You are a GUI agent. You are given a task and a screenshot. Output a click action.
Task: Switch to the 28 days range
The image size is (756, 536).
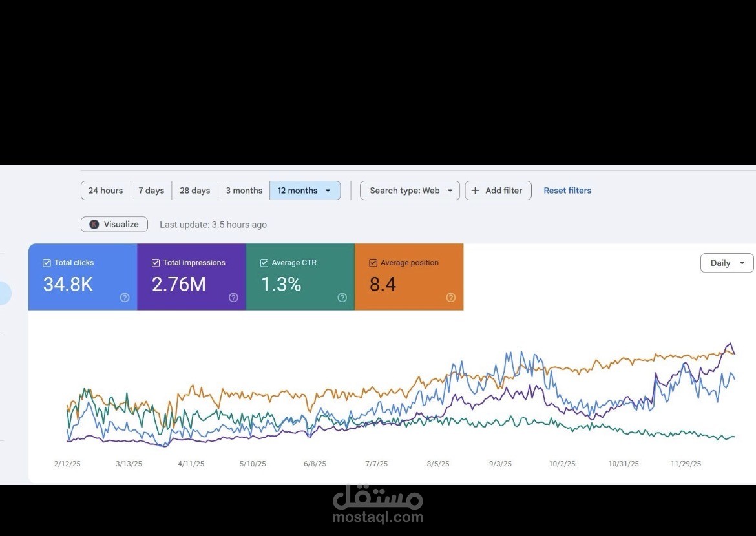click(194, 191)
